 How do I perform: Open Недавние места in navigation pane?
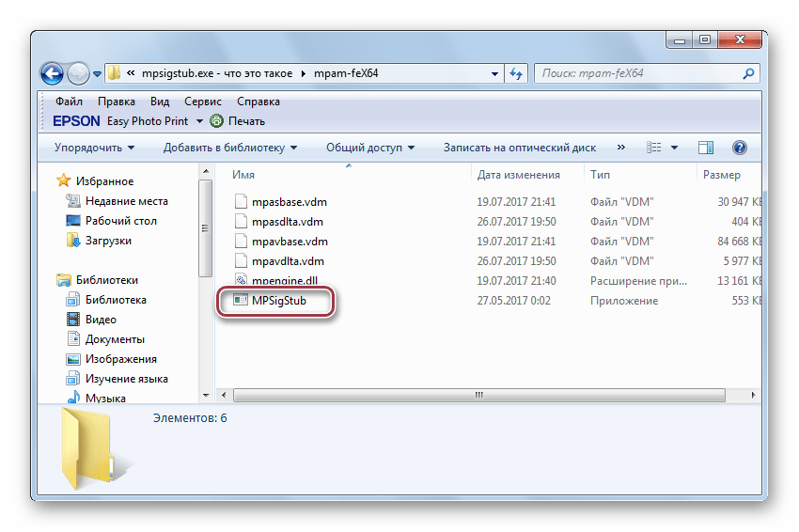[x=126, y=201]
